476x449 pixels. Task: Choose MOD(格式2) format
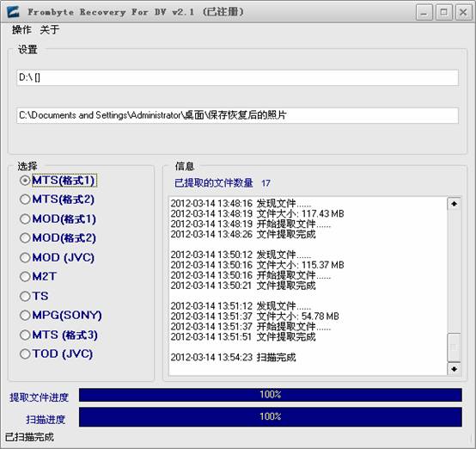click(x=58, y=238)
